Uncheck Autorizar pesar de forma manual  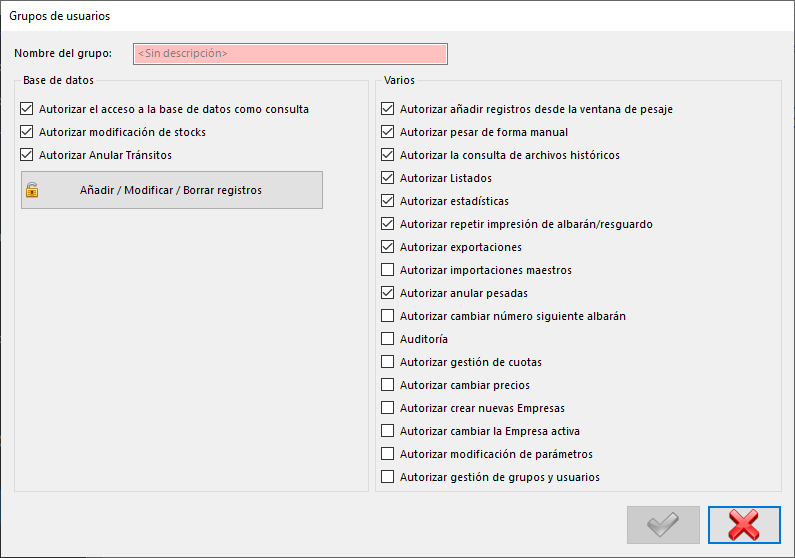pyautogui.click(x=387, y=132)
